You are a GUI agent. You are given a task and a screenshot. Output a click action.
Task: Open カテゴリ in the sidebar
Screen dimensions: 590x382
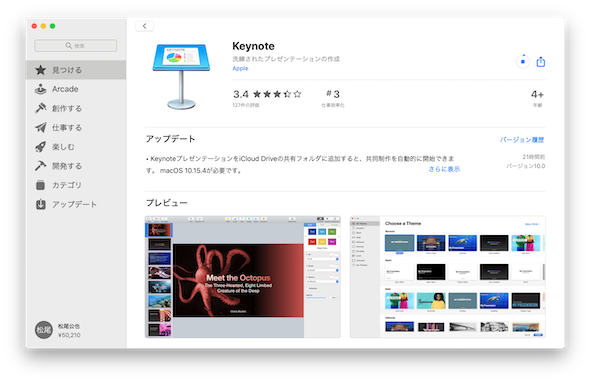point(76,185)
